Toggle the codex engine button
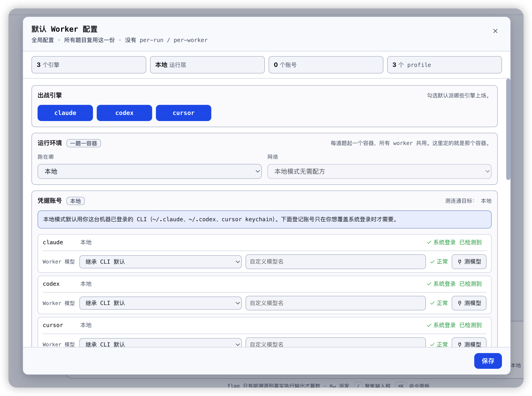532x396 pixels. click(124, 113)
